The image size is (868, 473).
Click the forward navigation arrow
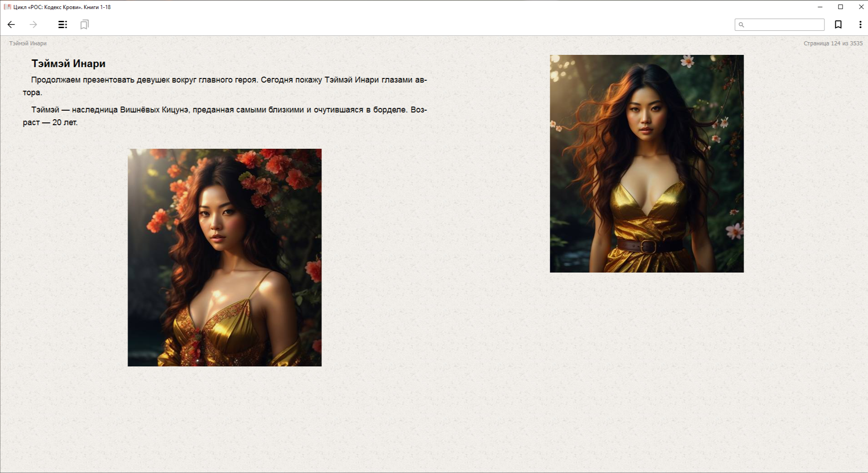[x=33, y=24]
